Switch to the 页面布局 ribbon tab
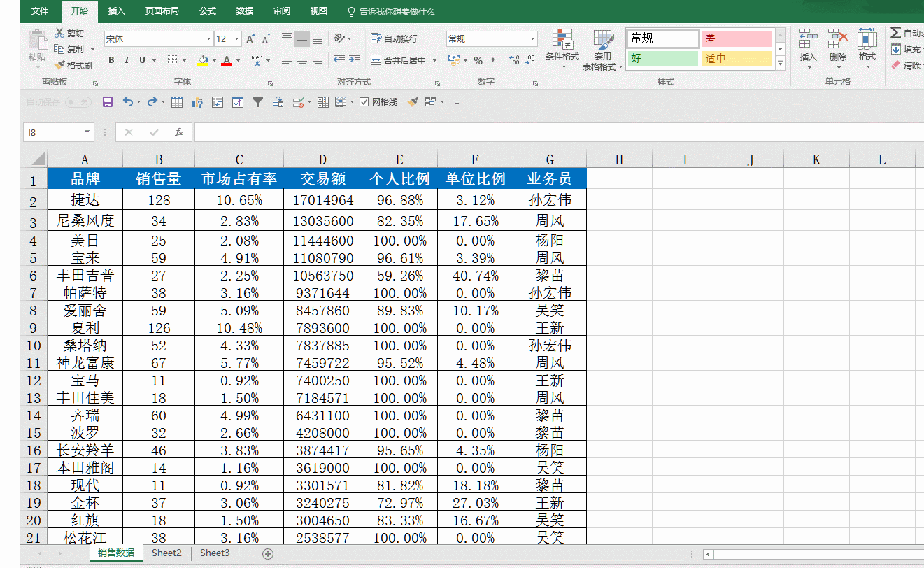Image resolution: width=924 pixels, height=568 pixels. pos(162,11)
